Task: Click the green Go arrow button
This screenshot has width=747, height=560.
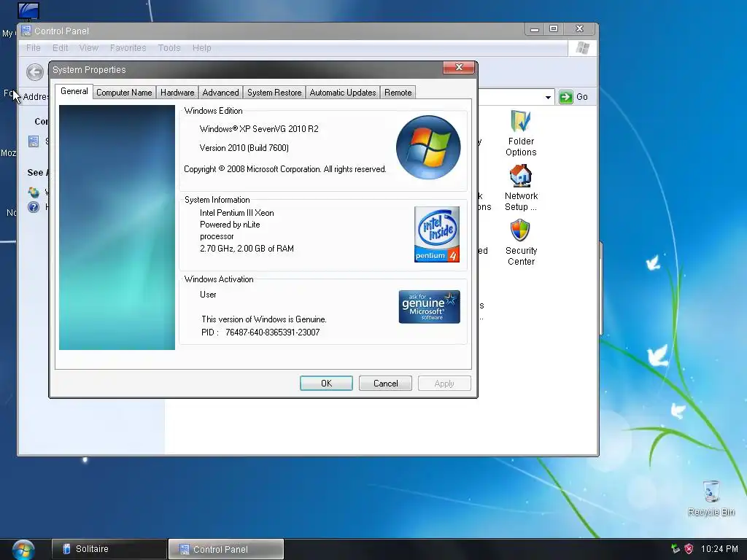Action: tap(565, 97)
